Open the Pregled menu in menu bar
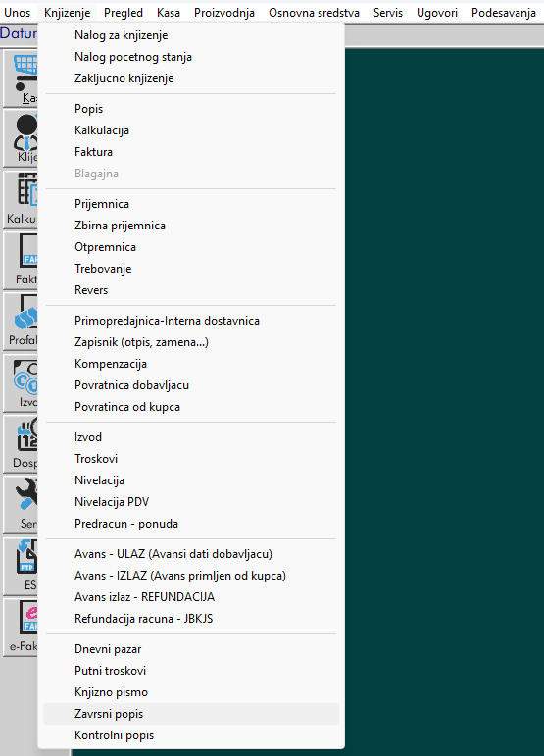Viewport: 544px width, 756px height. point(124,13)
